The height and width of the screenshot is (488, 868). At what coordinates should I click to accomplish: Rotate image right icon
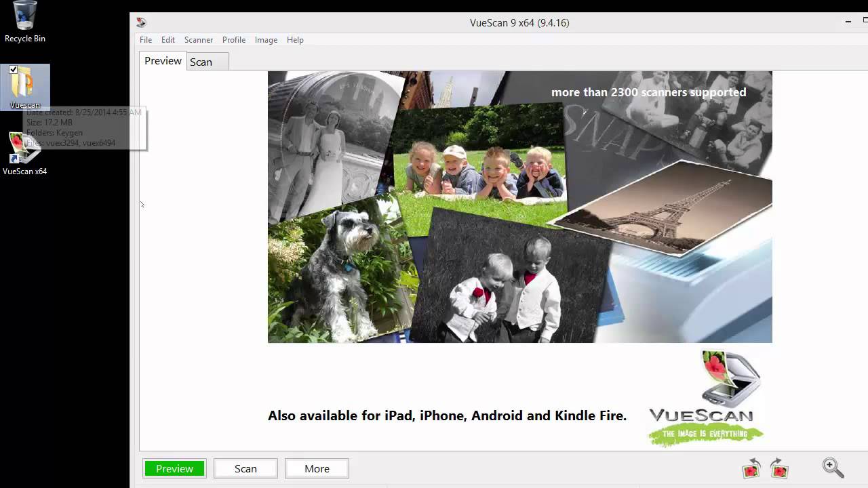click(x=779, y=468)
